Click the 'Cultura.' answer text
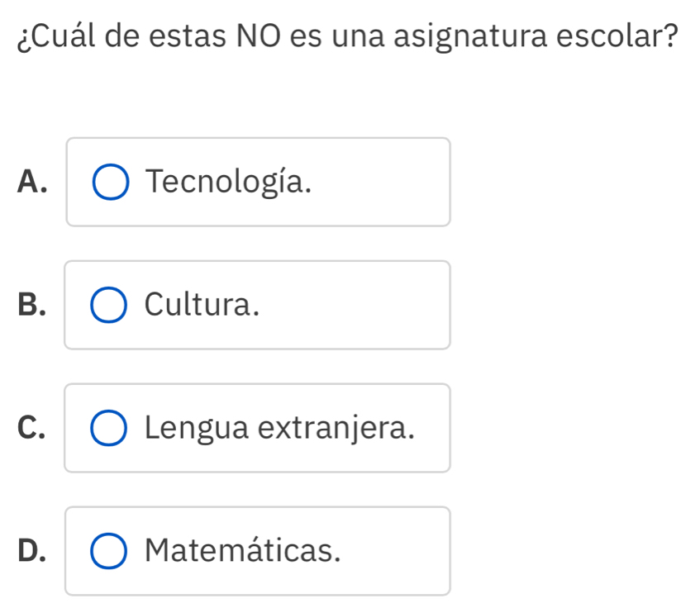This screenshot has height=608, width=700. click(x=202, y=305)
